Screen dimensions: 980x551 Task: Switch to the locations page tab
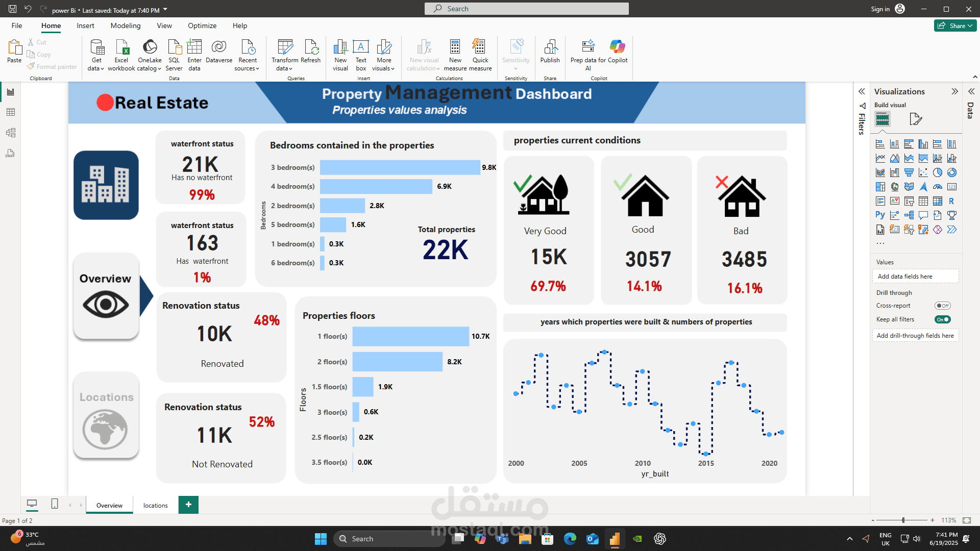click(x=156, y=505)
